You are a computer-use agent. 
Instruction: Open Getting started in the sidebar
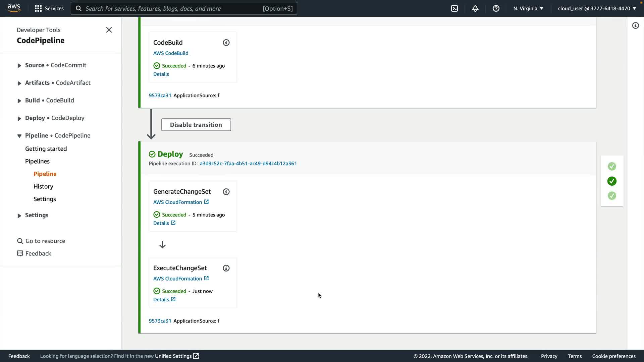coord(46,149)
